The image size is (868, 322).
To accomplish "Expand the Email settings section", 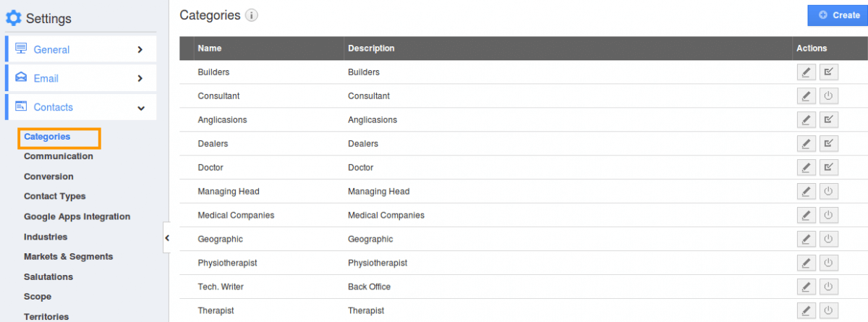I will 80,78.
